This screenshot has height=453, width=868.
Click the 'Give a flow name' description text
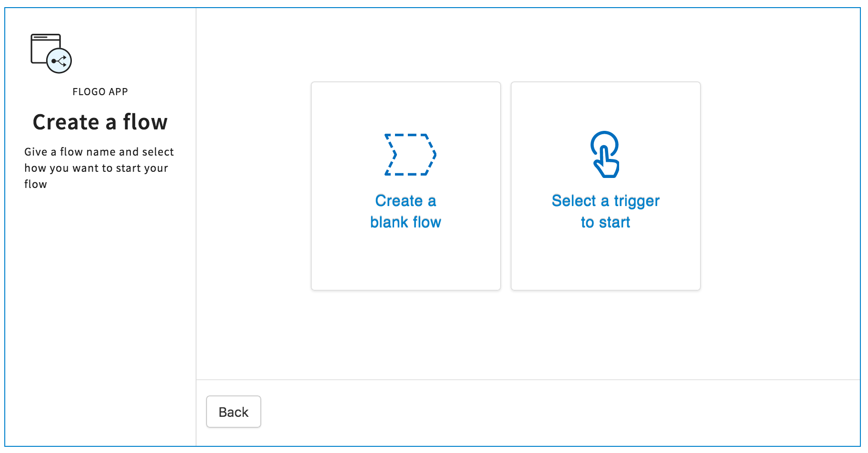coord(99,168)
